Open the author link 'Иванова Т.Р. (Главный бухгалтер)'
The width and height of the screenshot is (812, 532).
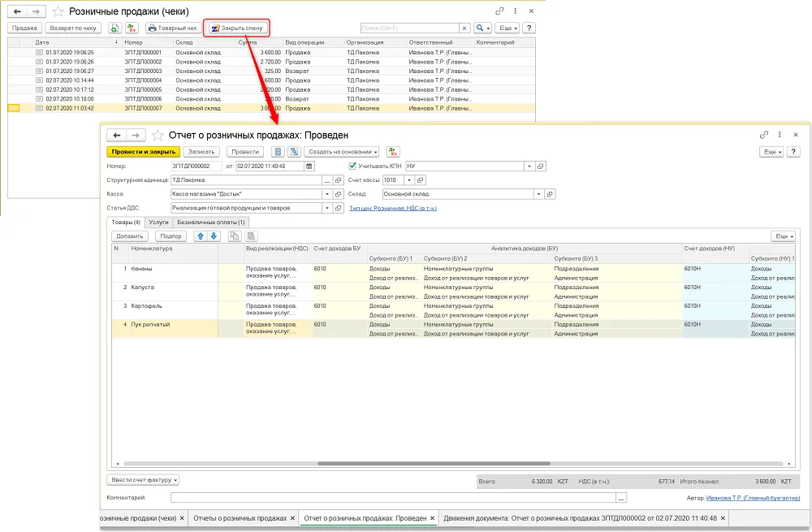(x=753, y=498)
